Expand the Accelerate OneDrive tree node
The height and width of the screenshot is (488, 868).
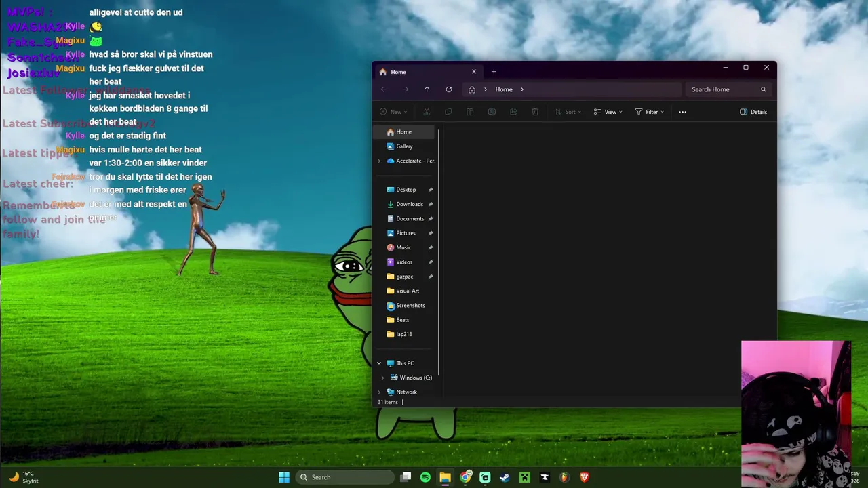(x=379, y=161)
